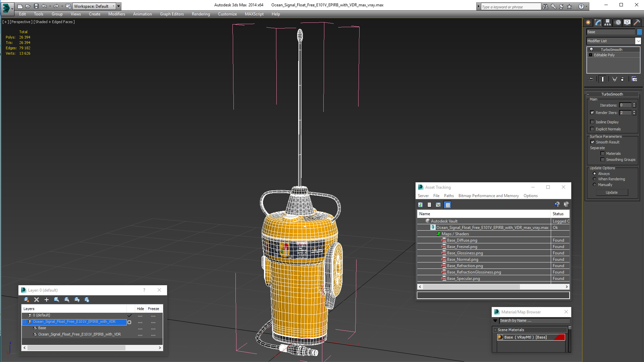The height and width of the screenshot is (362, 644).
Task: Click the Redo arrow icon
Action: [x=56, y=6]
